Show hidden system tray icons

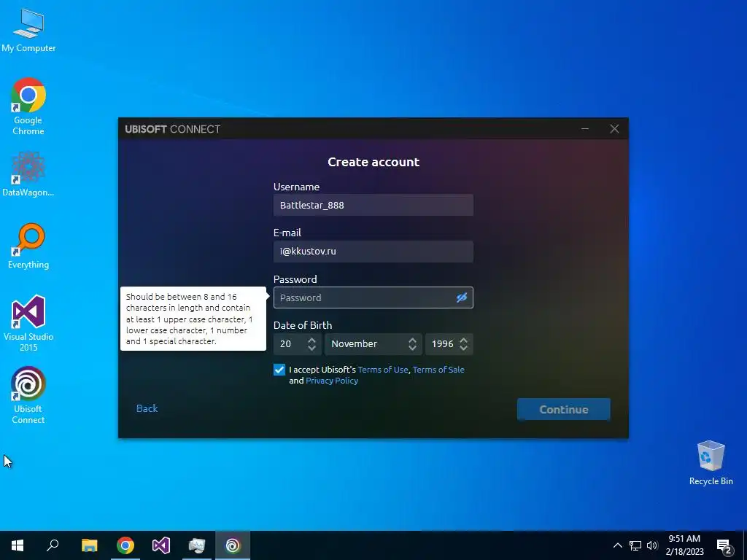tap(617, 545)
